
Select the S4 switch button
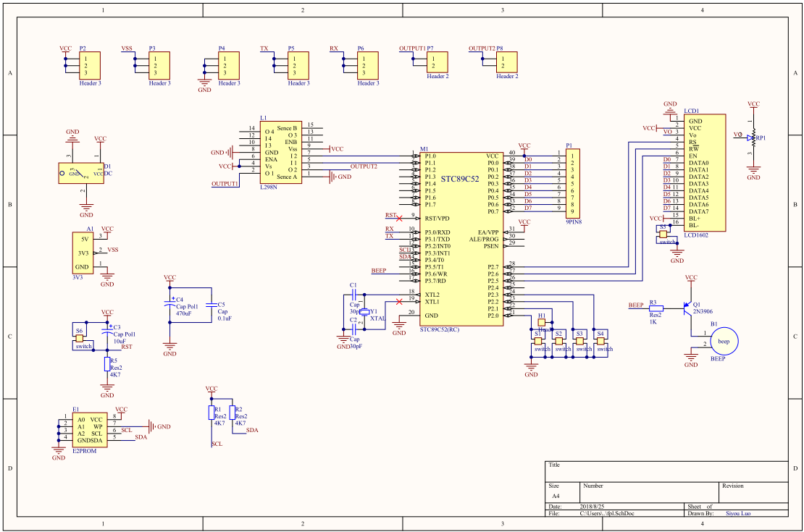point(600,342)
